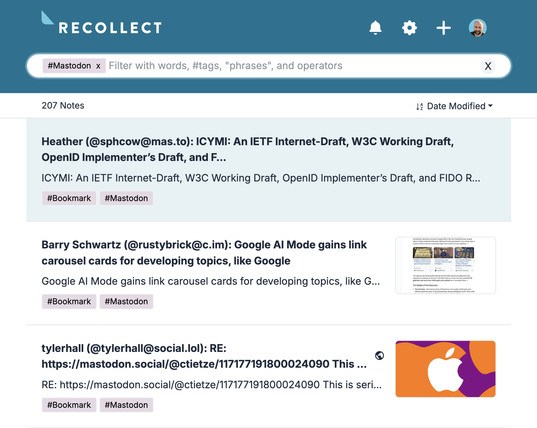Open Heather ICYMI note title
The width and height of the screenshot is (537, 428).
pos(248,149)
